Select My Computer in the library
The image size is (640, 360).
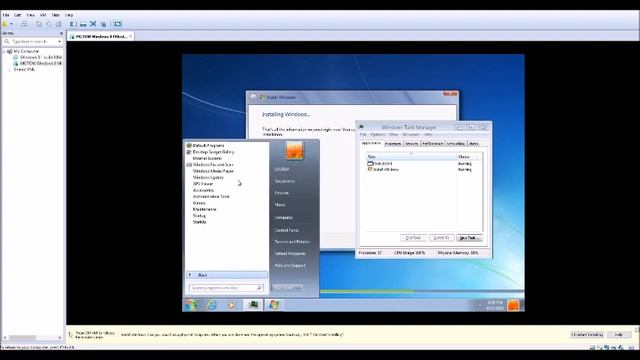point(26,51)
